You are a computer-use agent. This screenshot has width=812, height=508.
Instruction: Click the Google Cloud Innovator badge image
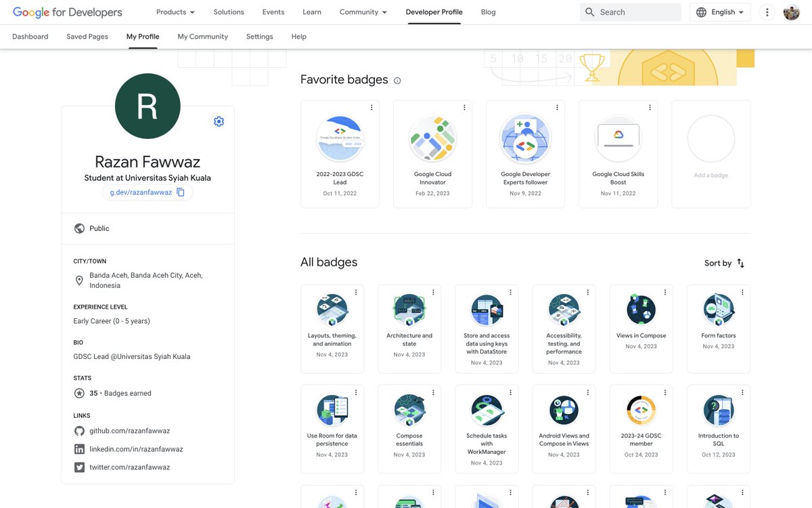pos(432,138)
